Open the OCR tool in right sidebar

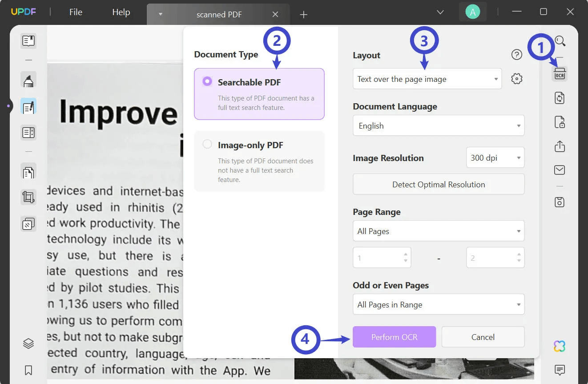pos(560,73)
